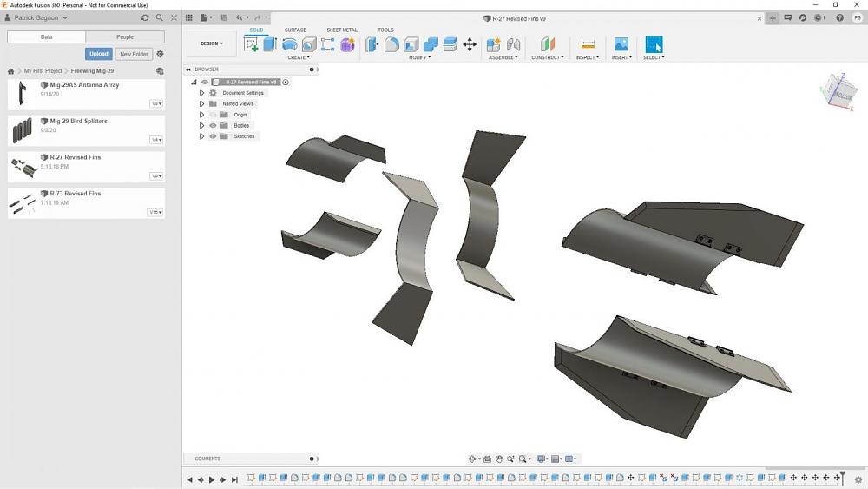Select the Offset Face tool
The height and width of the screenshot is (489, 868).
click(x=450, y=44)
